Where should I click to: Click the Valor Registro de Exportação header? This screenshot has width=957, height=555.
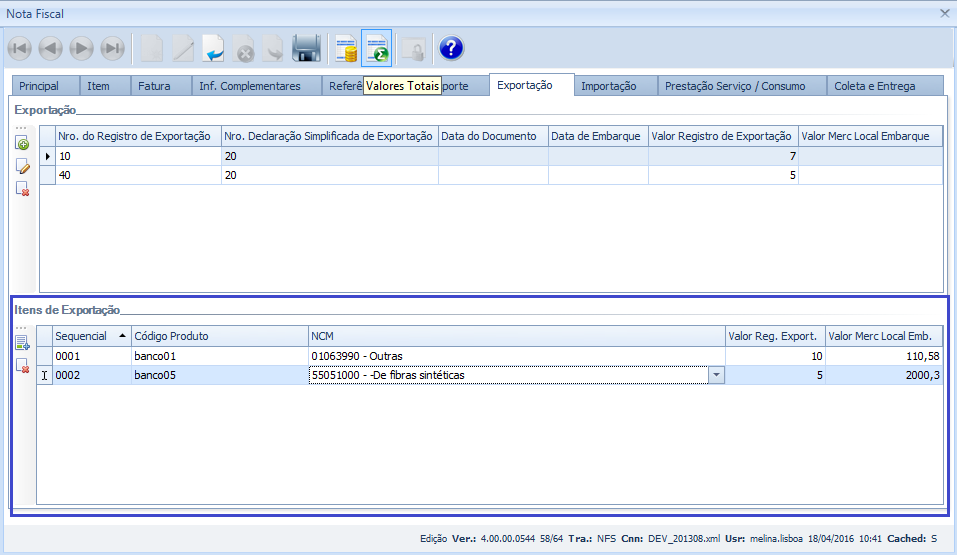click(x=722, y=136)
